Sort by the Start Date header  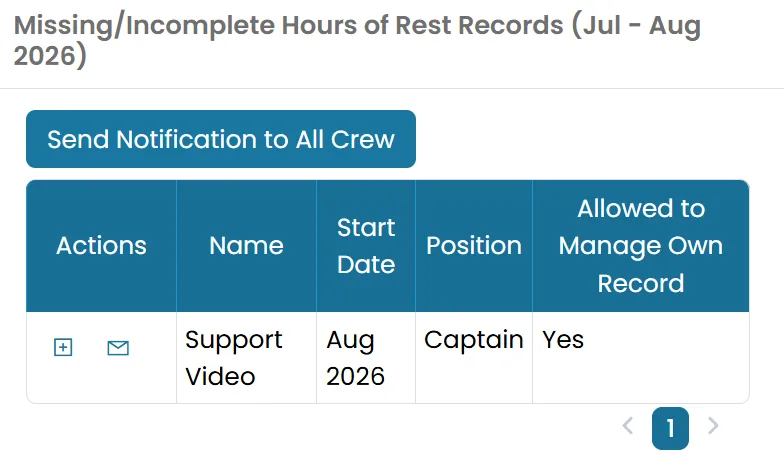click(366, 246)
